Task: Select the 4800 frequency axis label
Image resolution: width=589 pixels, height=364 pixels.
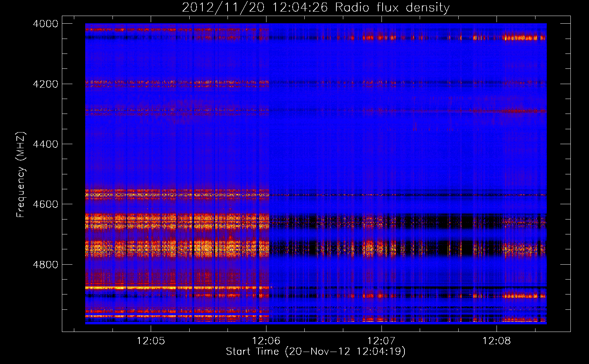Action: coord(46,265)
